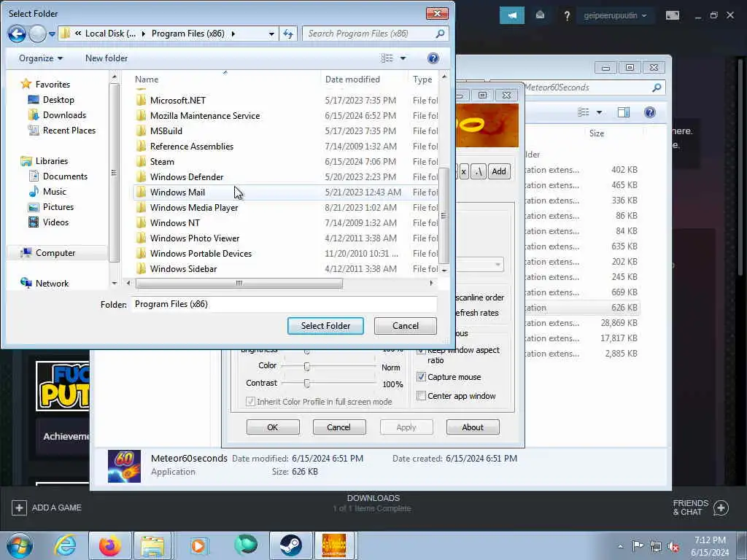Change view using the dialog view icon
The image size is (747, 560).
pyautogui.click(x=387, y=58)
